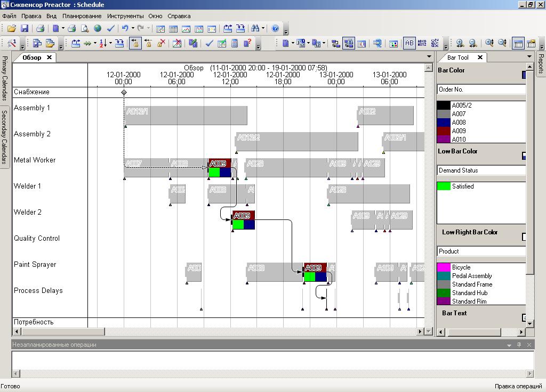Click the numeric sort 1-2 arrow icon

point(103,44)
